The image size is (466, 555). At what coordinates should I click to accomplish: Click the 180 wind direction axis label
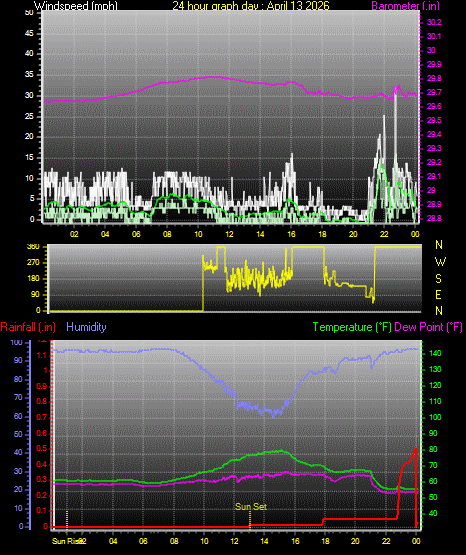pyautogui.click(x=34, y=279)
